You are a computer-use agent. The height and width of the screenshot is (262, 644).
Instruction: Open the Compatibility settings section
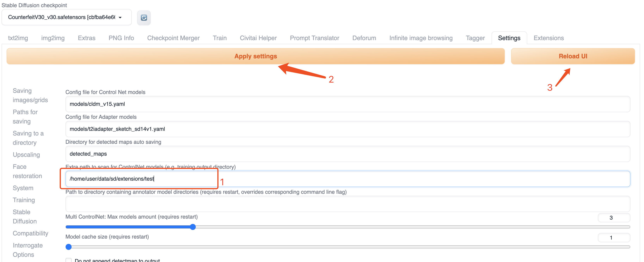click(x=30, y=233)
